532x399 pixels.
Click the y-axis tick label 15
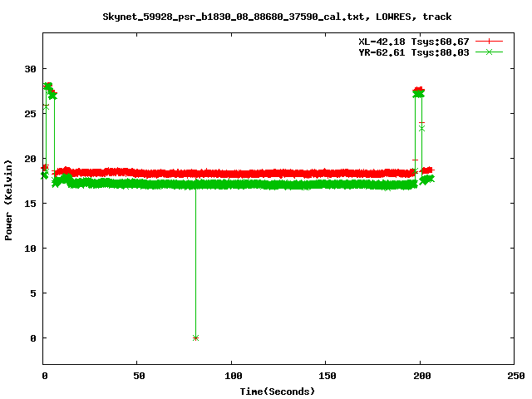30,204
